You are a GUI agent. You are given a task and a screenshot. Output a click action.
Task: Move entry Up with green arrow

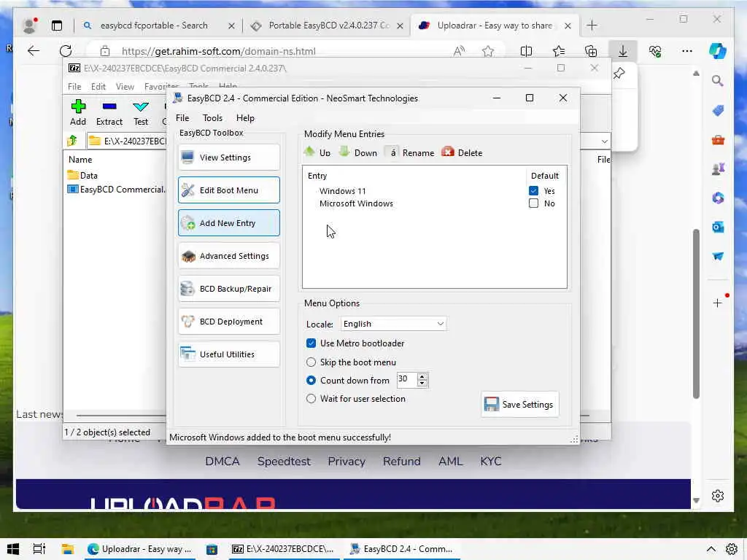317,152
